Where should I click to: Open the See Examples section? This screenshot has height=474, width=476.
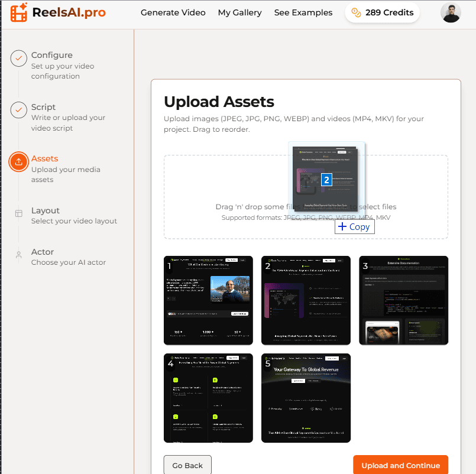point(303,12)
